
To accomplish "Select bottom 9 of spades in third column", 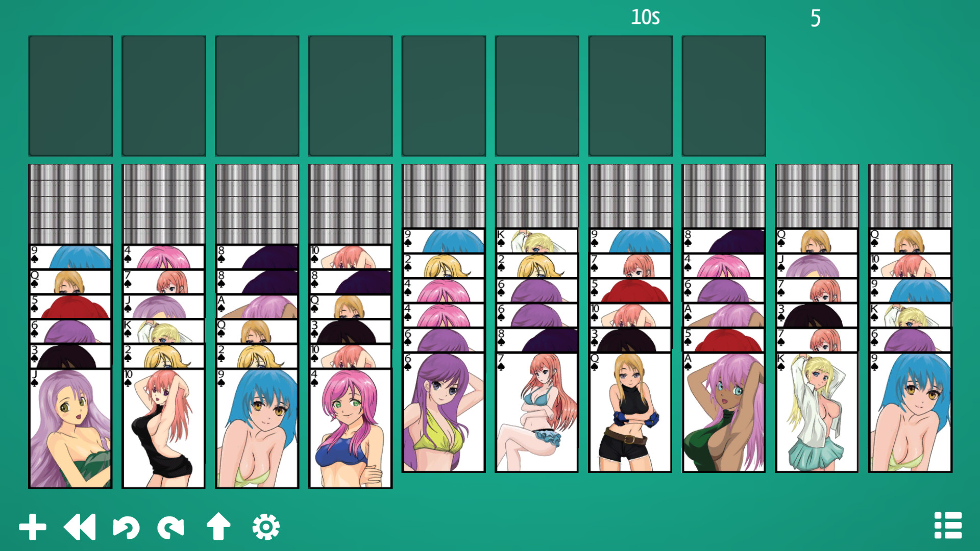I will pyautogui.click(x=257, y=428).
